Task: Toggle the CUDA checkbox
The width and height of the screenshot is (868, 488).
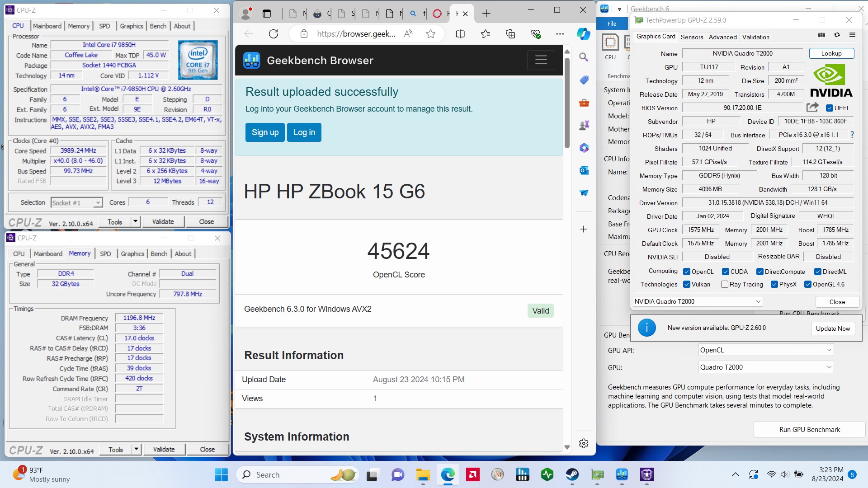Action: [725, 272]
